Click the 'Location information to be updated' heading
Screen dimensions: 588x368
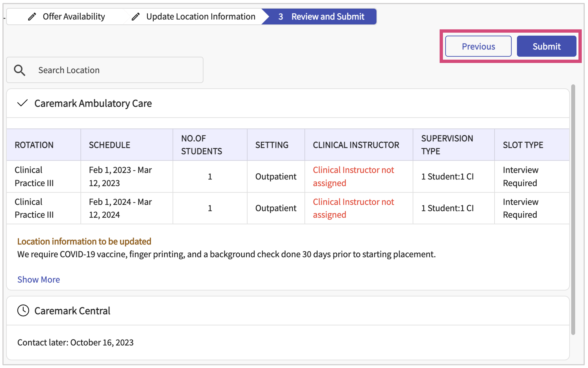84,241
